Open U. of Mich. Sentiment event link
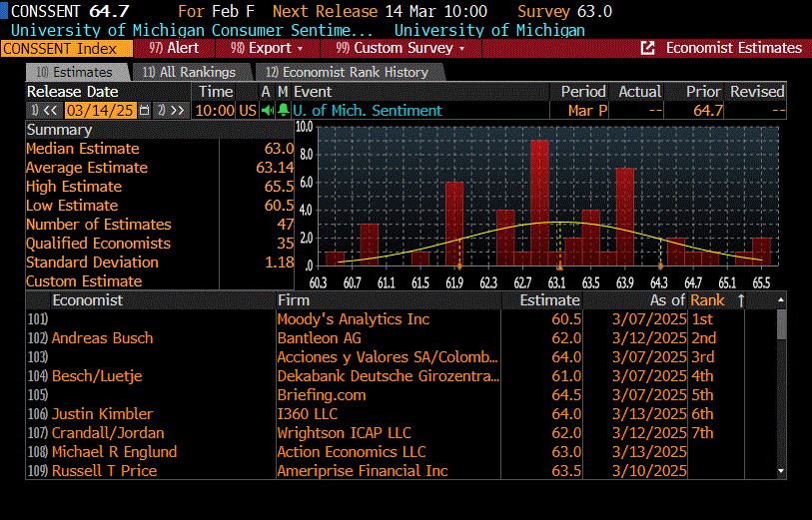Image resolution: width=812 pixels, height=520 pixels. click(x=368, y=110)
